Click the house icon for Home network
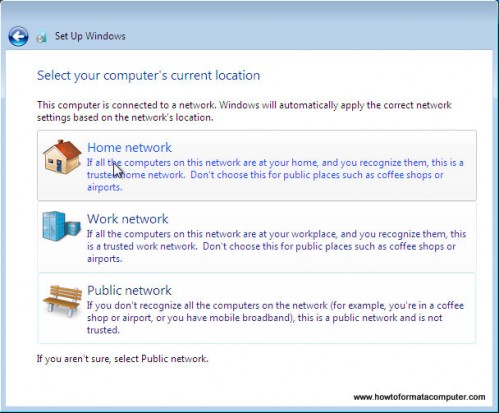The image size is (499, 413). [62, 157]
